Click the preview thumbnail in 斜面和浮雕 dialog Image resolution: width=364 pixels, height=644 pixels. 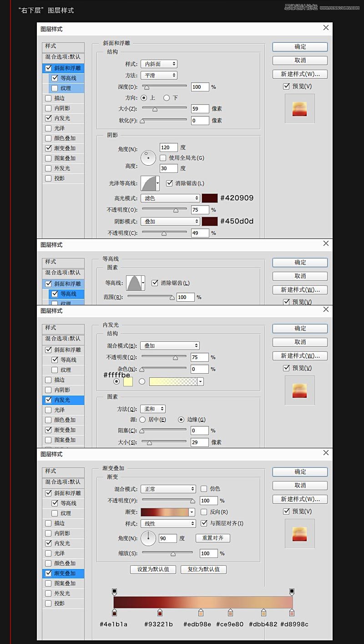(299, 109)
